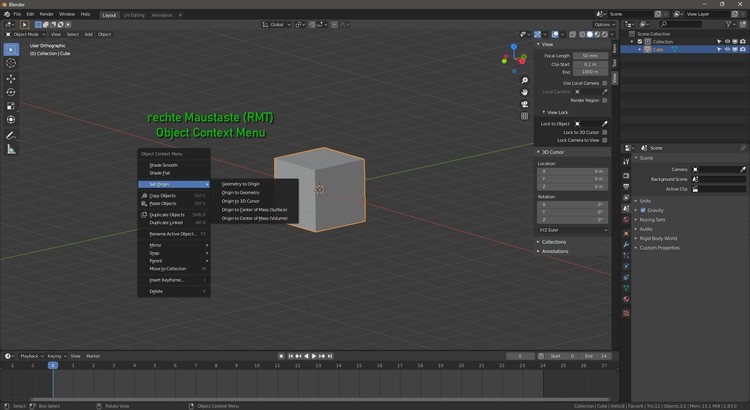The image size is (750, 410).
Task: Open the Render properties tab icon
Action: [x=626, y=176]
